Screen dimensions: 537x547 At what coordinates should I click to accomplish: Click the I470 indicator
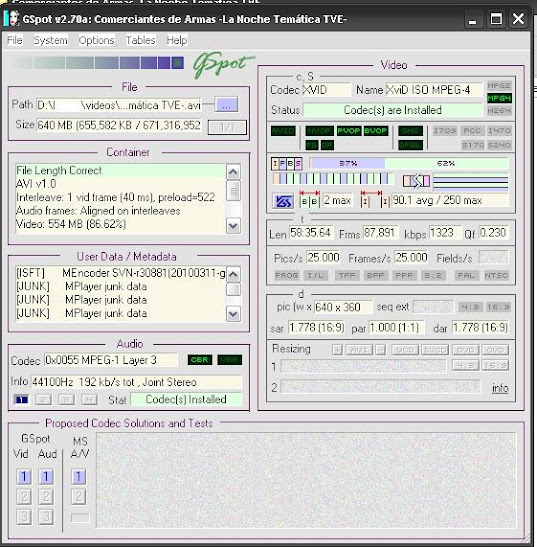point(499,131)
